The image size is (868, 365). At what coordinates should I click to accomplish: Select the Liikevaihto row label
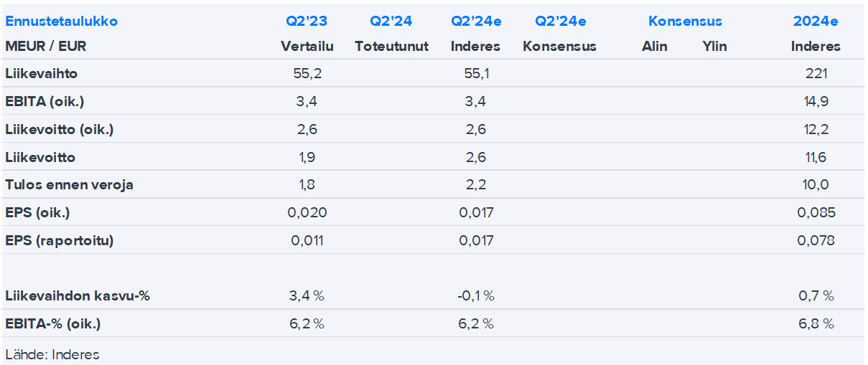click(x=42, y=73)
